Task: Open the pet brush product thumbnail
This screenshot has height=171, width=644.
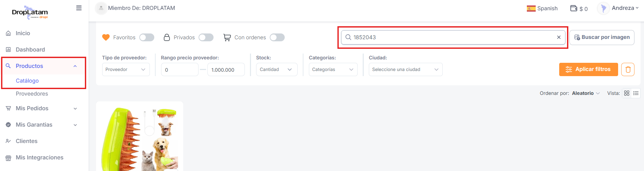Action: pyautogui.click(x=140, y=138)
